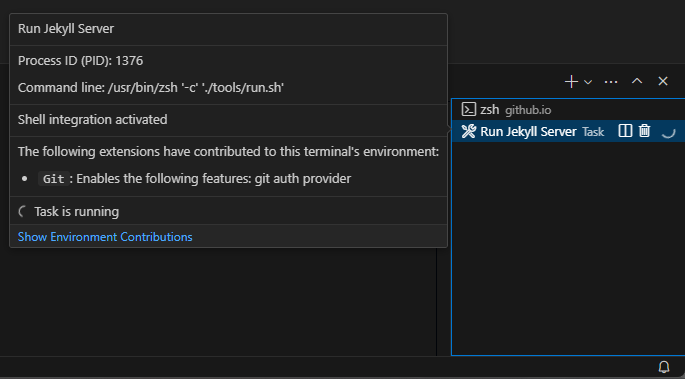The width and height of the screenshot is (685, 379).
Task: Click the Shell integration activated text
Action: tap(93, 119)
